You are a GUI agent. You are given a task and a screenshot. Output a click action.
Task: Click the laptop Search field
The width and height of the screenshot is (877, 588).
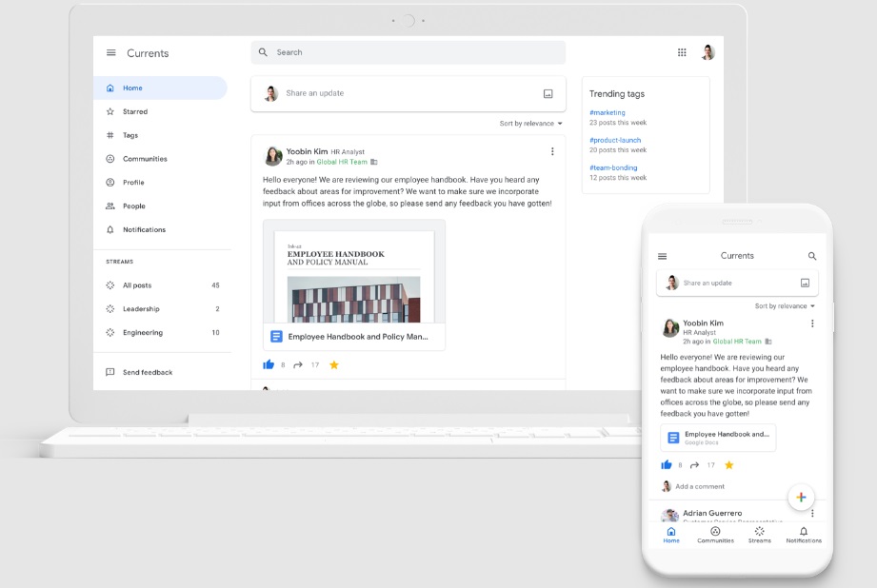[x=409, y=52]
